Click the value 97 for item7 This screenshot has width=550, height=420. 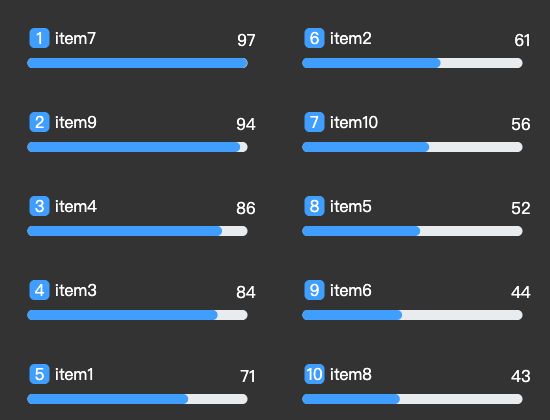point(246,40)
